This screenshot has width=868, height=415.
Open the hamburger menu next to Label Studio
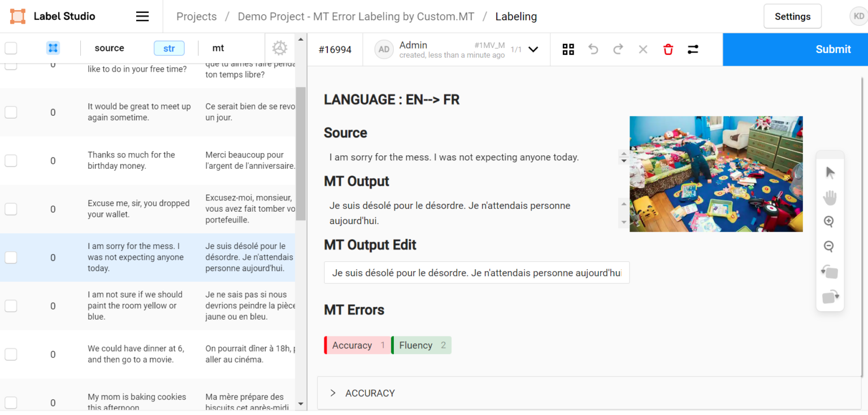pyautogui.click(x=142, y=16)
